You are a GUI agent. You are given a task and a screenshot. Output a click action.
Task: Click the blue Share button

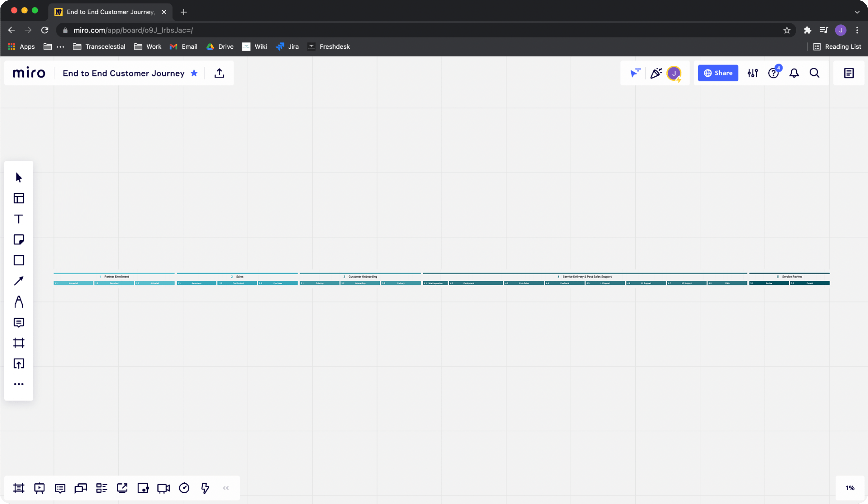(718, 73)
